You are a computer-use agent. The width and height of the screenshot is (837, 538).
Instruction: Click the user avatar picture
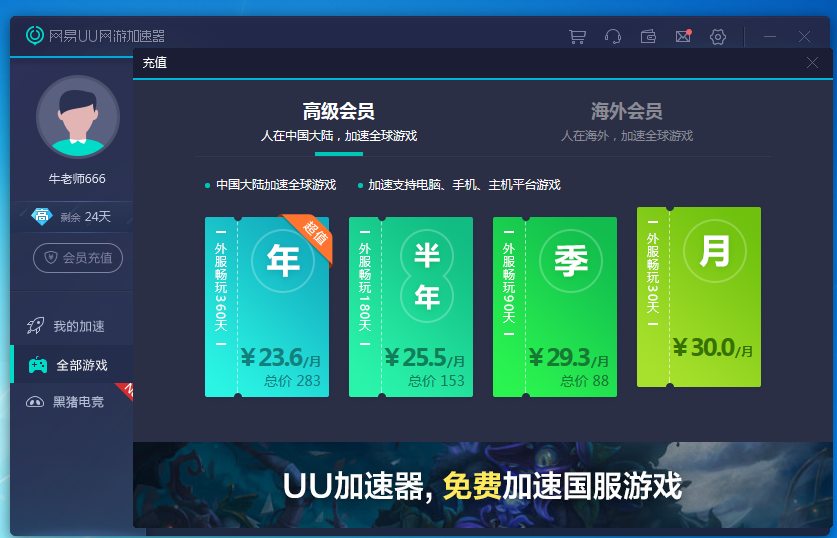click(x=78, y=117)
